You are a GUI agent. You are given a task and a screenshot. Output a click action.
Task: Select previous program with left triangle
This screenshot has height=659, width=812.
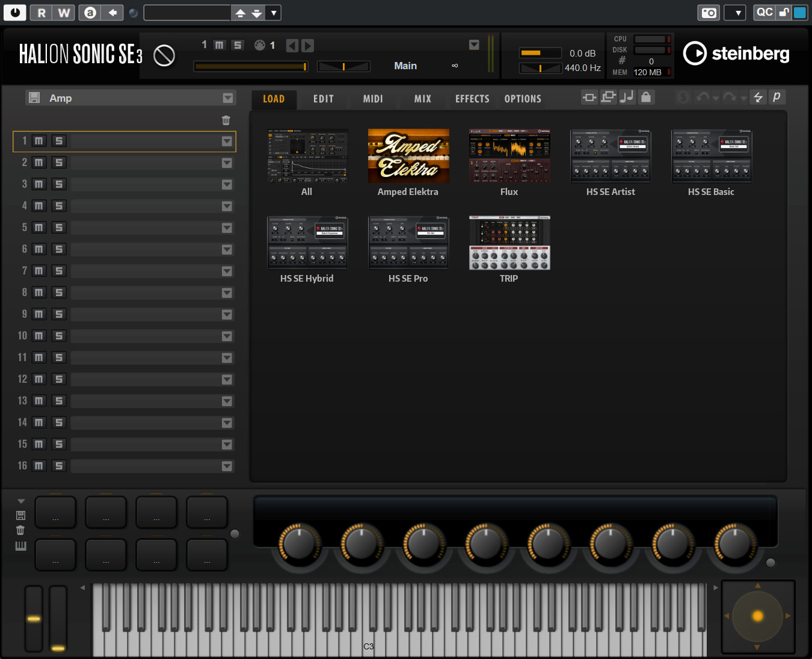(x=292, y=46)
